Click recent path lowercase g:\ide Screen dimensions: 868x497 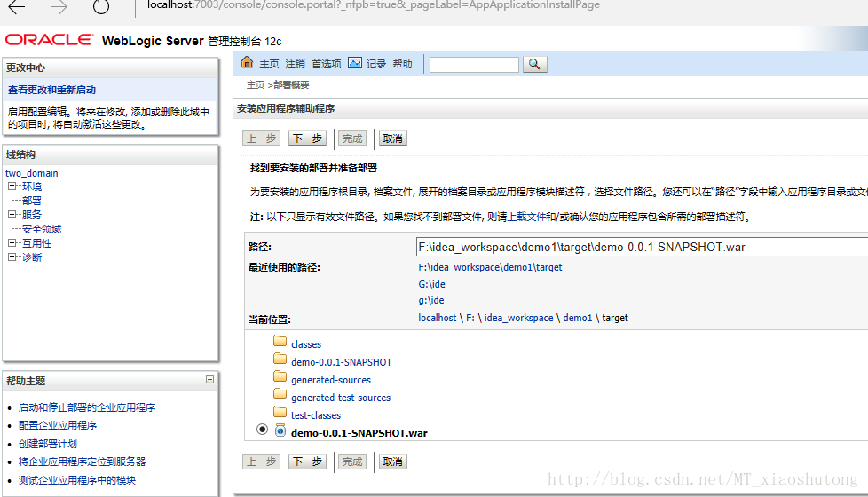(431, 300)
